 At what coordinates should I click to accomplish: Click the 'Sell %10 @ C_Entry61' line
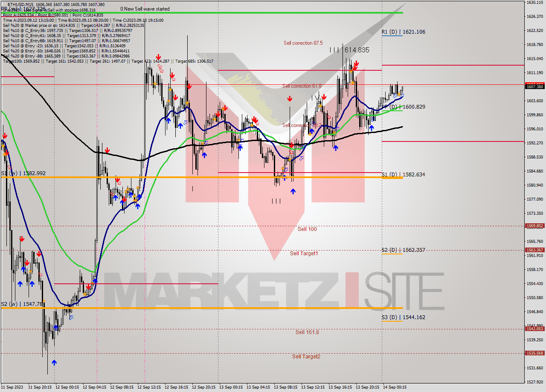tap(67, 35)
